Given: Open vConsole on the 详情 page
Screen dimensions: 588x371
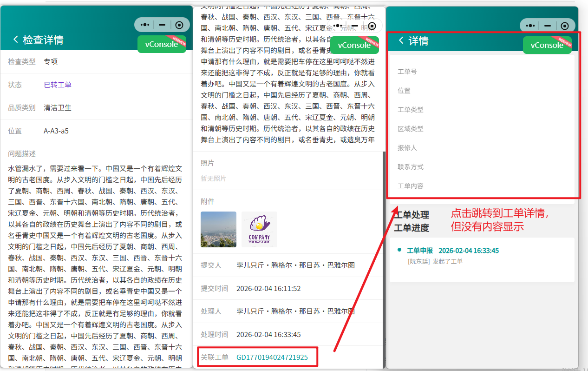Looking at the screenshot, I should point(547,46).
